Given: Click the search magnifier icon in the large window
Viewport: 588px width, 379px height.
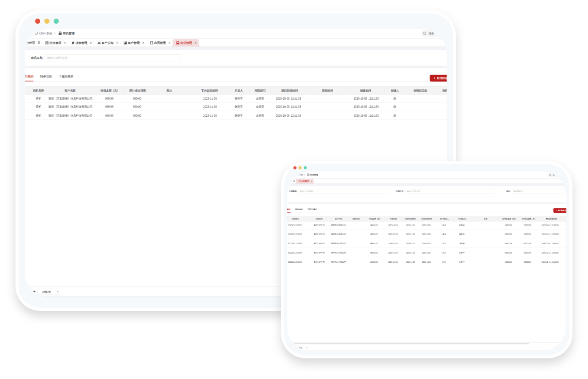Looking at the screenshot, I should click(425, 34).
